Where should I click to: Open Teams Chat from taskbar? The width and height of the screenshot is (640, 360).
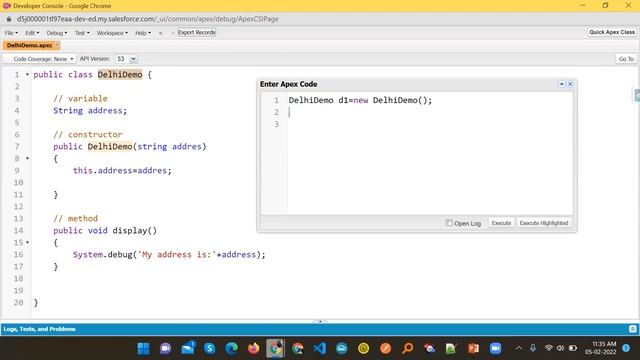coord(165,348)
